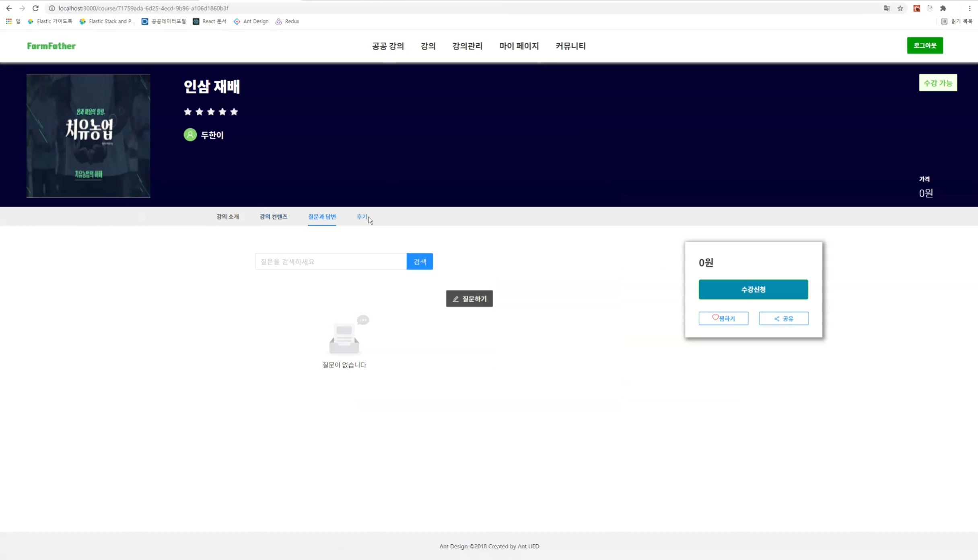The width and height of the screenshot is (978, 560).
Task: Open the apps grid icon in bookmarks bar
Action: tap(8, 21)
